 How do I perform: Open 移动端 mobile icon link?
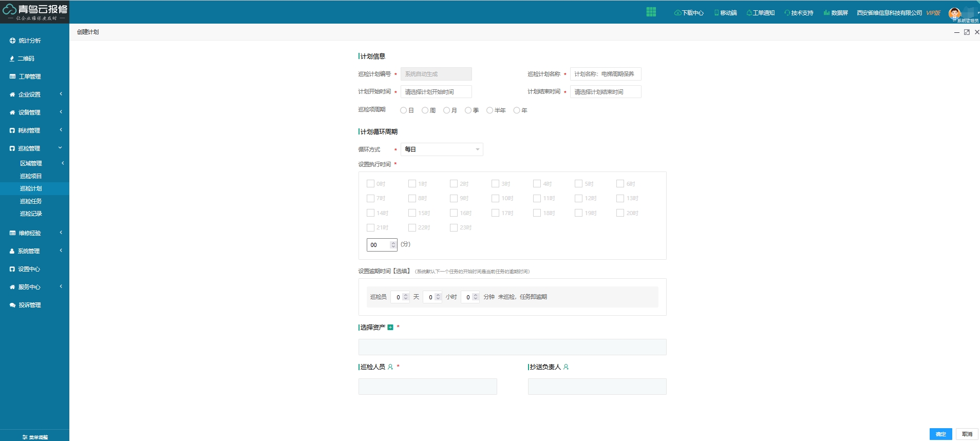[x=725, y=13]
